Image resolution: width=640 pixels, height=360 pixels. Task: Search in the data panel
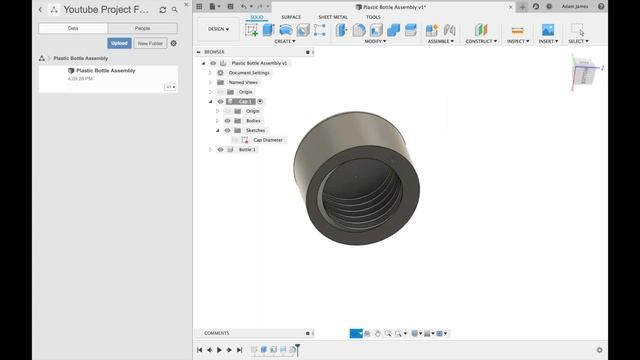tap(175, 9)
